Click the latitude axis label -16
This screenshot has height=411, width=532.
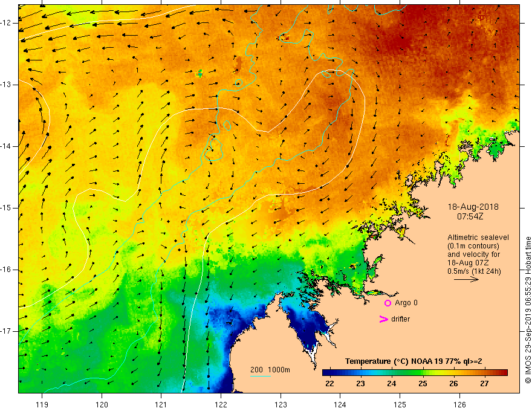[x=6, y=270]
